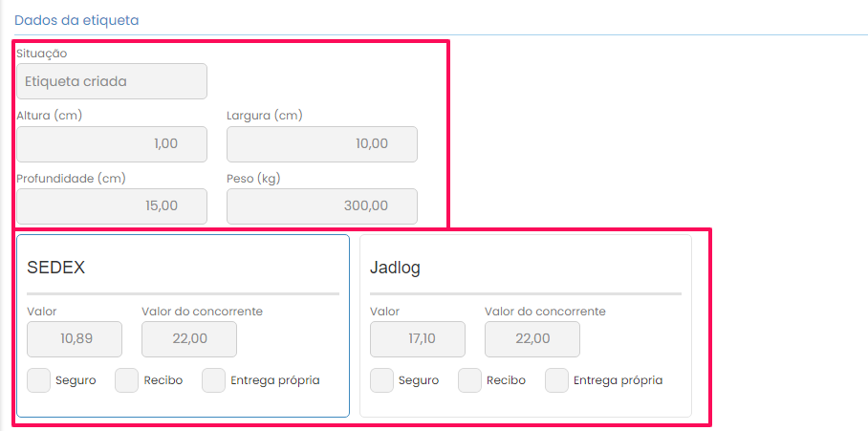Check Entrega própria for SEDEX
Image resolution: width=868 pixels, height=431 pixels.
point(214,380)
